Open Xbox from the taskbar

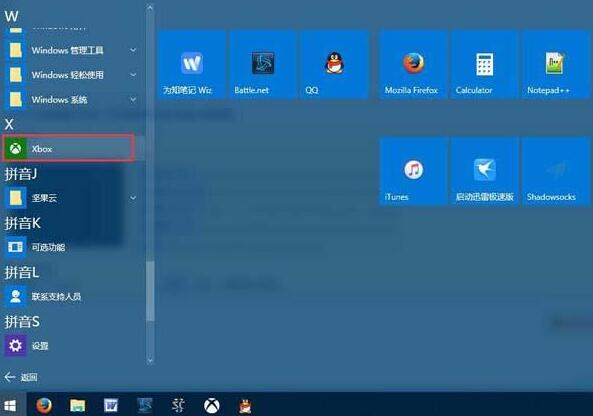tap(212, 406)
